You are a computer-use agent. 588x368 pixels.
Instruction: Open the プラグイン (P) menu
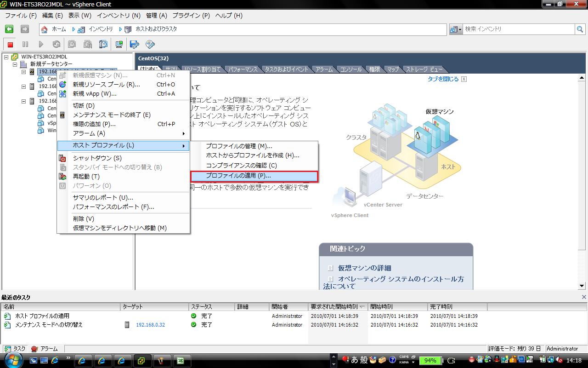click(191, 15)
